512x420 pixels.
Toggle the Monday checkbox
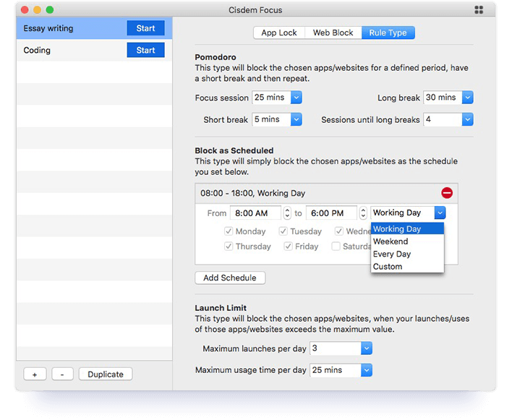pos(229,231)
